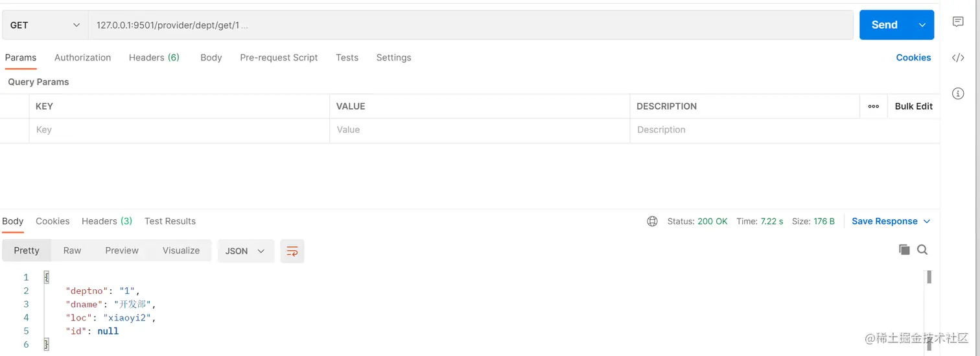Open the Pre-request Script tab

pos(279,58)
